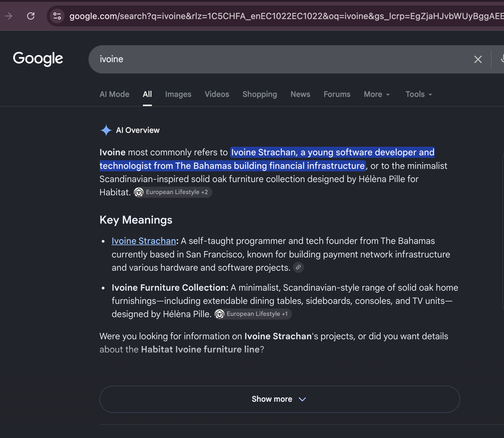Switch to AI Mode tab
The height and width of the screenshot is (438, 504).
click(x=114, y=94)
